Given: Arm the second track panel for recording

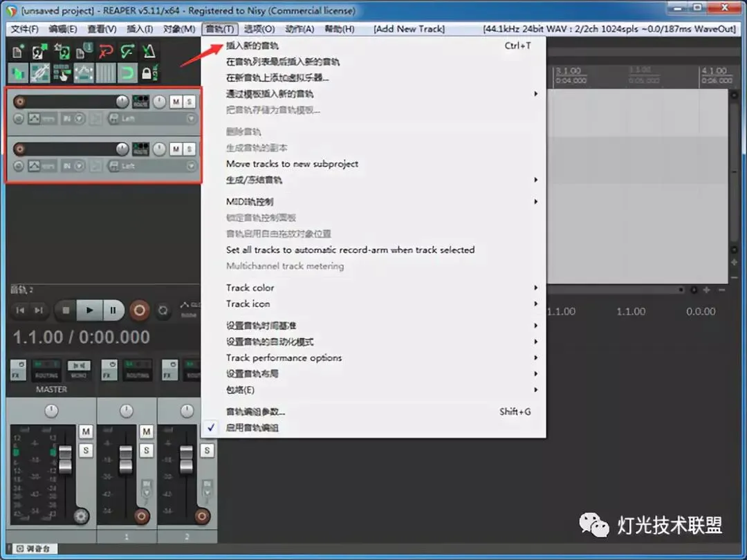Looking at the screenshot, I should (x=19, y=149).
